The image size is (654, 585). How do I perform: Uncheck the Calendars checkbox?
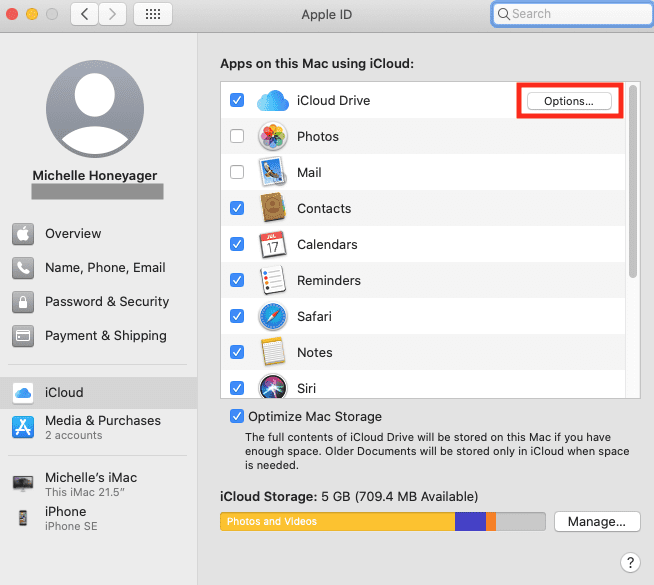click(x=237, y=244)
